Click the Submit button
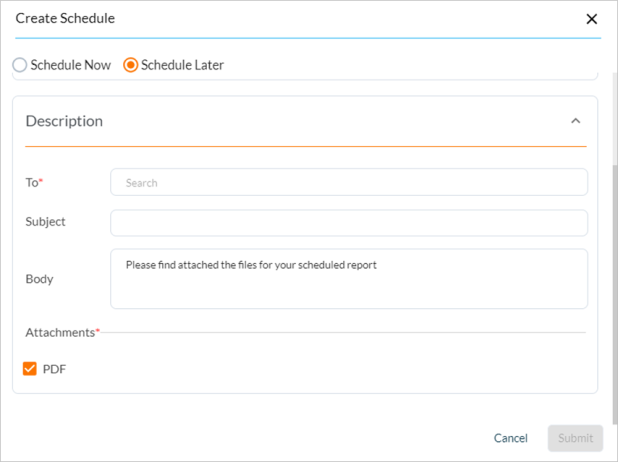 pos(575,438)
